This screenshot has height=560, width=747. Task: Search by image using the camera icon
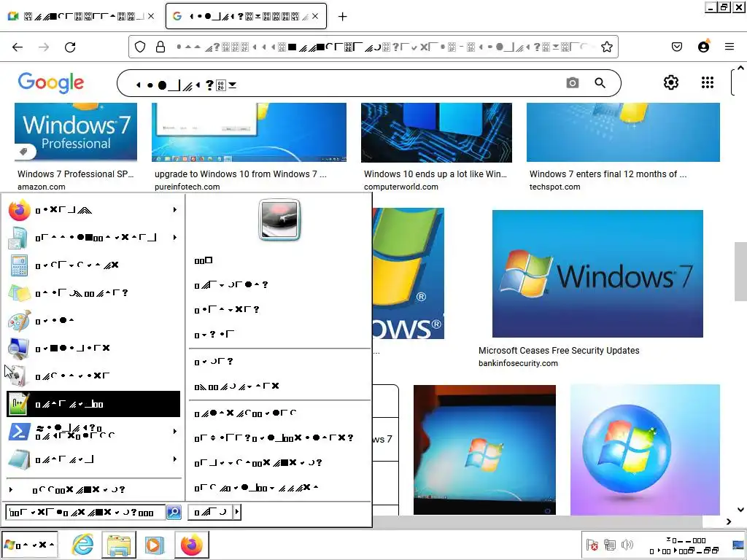click(572, 83)
